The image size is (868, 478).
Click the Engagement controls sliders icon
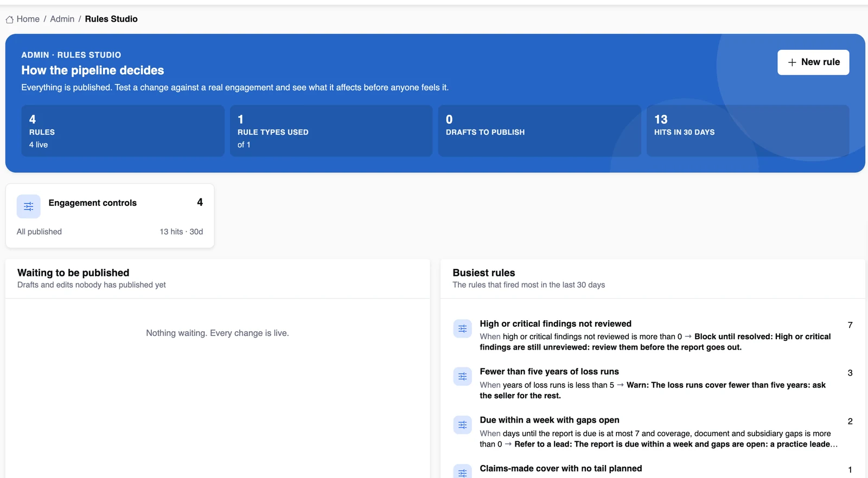[29, 206]
